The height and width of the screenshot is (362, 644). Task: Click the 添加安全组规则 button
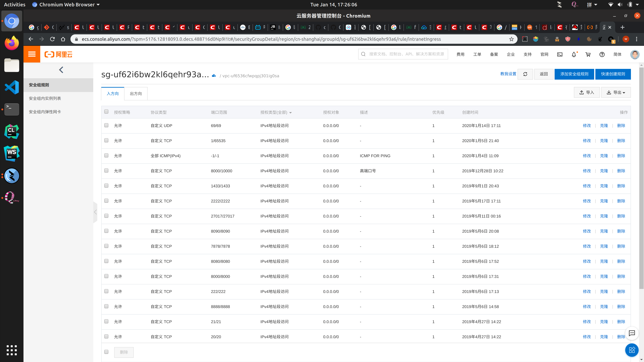click(x=574, y=74)
